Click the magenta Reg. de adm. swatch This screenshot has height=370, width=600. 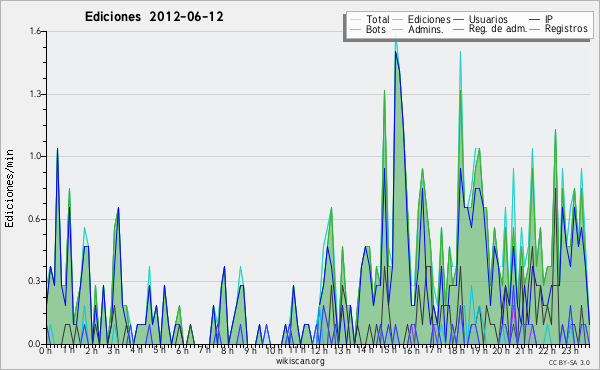click(458, 29)
